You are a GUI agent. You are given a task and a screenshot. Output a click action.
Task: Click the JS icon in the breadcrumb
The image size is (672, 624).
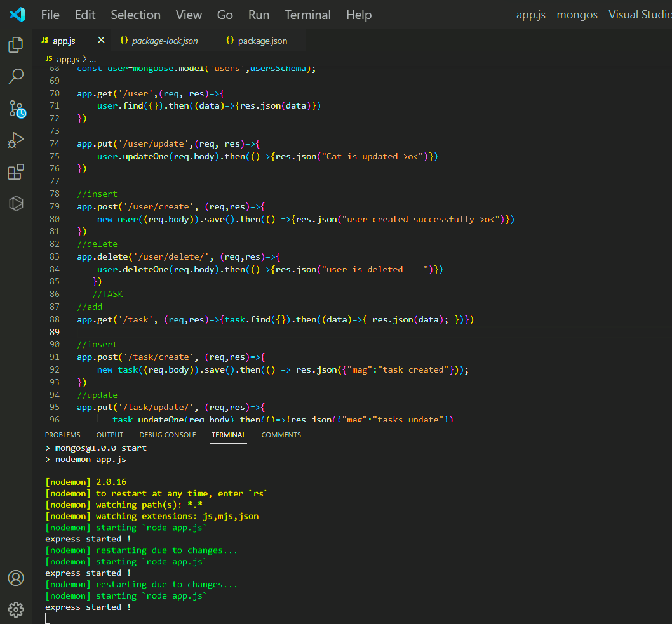click(x=49, y=58)
